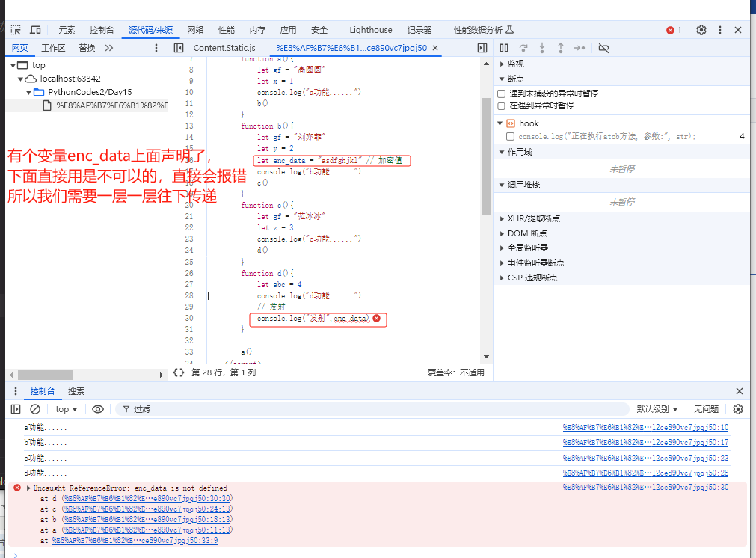Toggle device toolbar emulation icon
Viewport: 756px width, 558px height.
pos(35,30)
